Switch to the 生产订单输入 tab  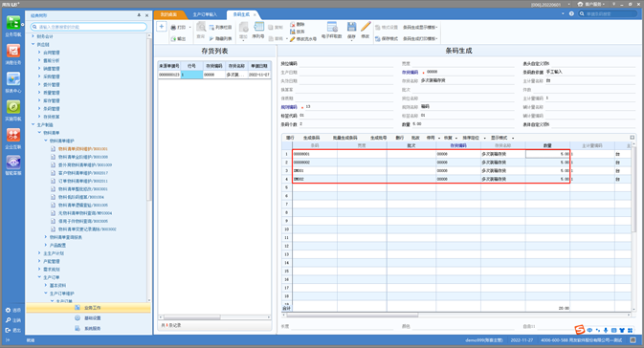point(205,14)
